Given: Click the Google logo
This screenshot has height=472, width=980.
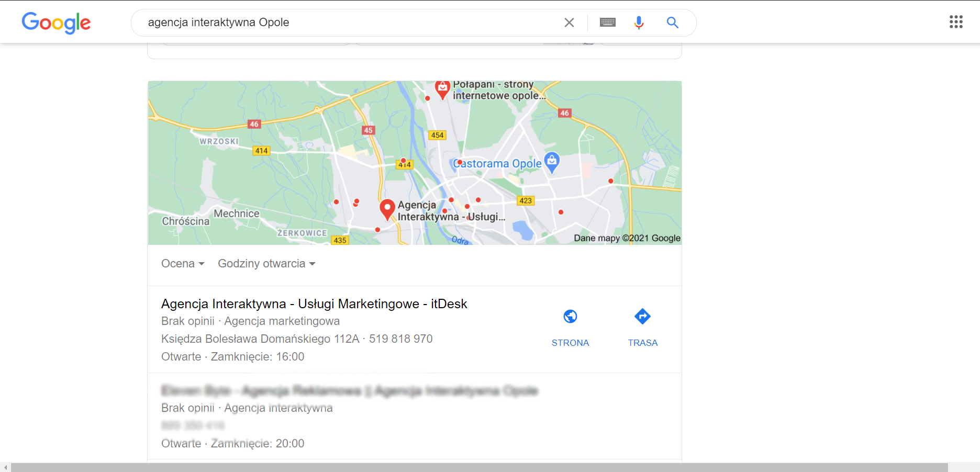Looking at the screenshot, I should click(56, 23).
